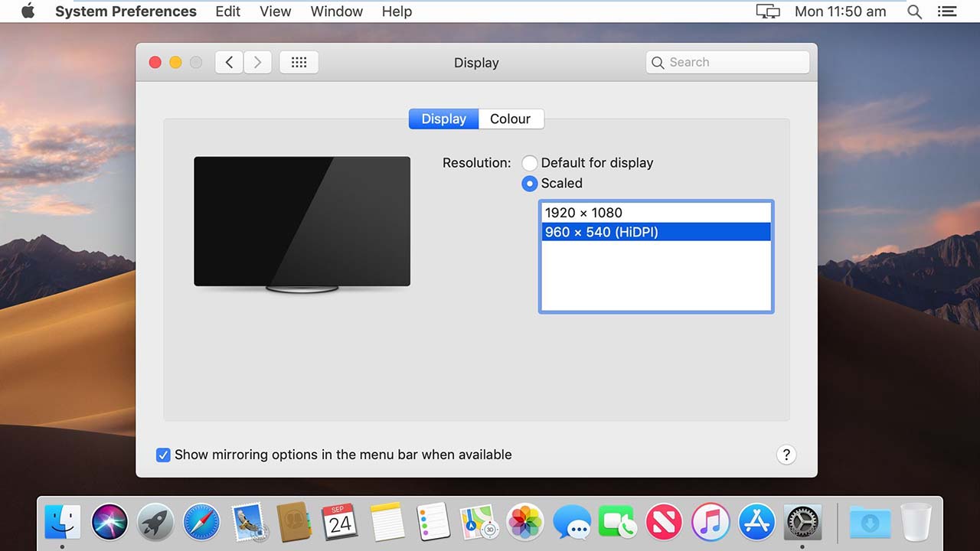Viewport: 980px width, 551px height.
Task: Click the Search field in Display preferences
Action: tap(726, 62)
